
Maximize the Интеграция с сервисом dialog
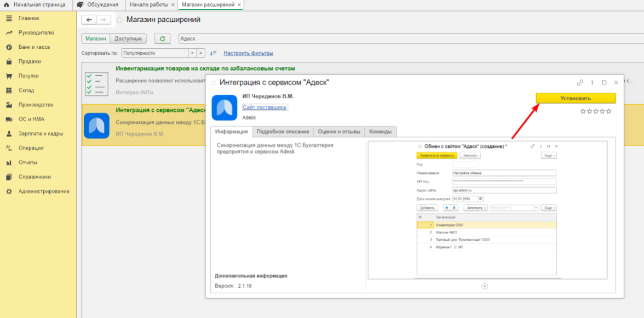click(604, 82)
